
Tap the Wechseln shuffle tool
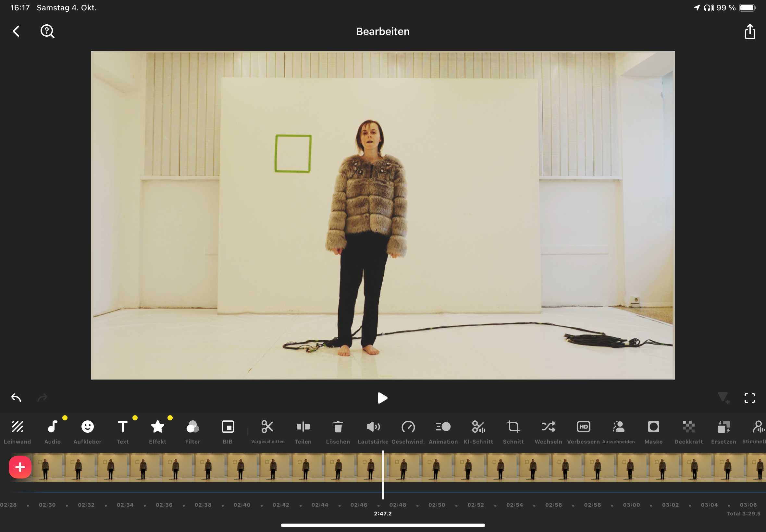(x=548, y=432)
